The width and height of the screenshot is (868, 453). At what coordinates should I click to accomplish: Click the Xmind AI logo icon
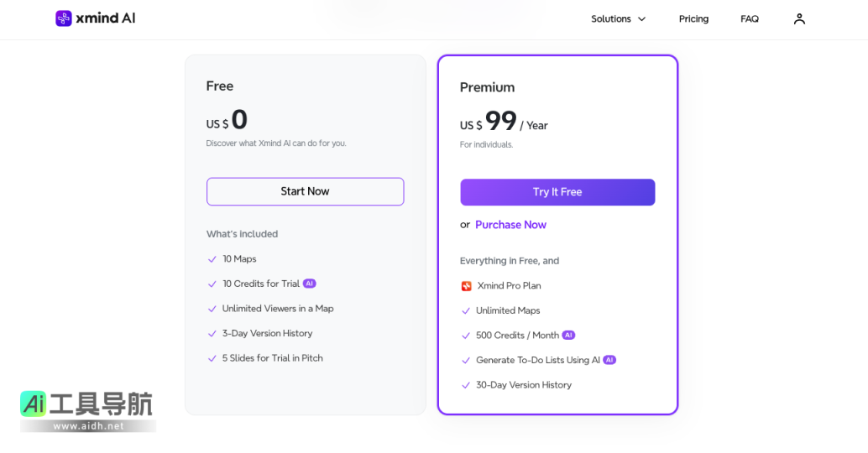pos(64,18)
